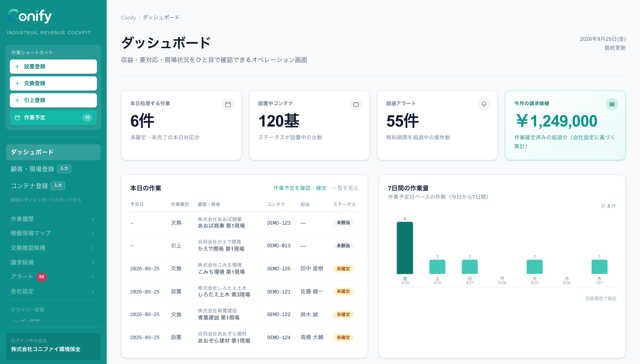Viewport: 640px width, 364px height.
Task: Click 未確定 status on the DEMO-121 row
Action: point(343,291)
